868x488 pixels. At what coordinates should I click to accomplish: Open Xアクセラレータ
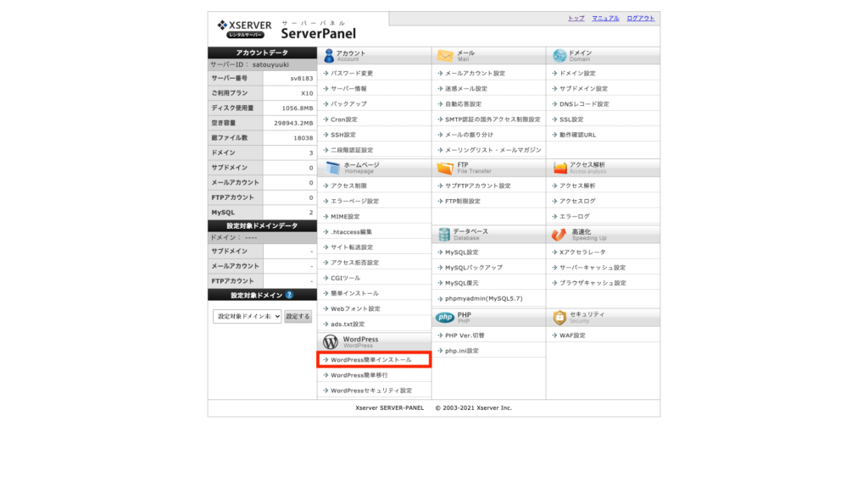point(582,252)
